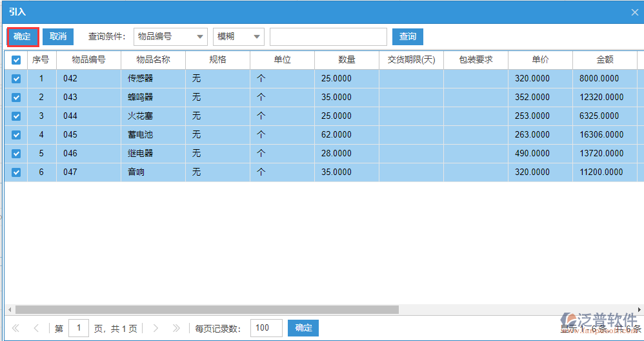The image size is (644, 341).
Task: Click the 28.0000 quantity cell
Action: (x=347, y=153)
